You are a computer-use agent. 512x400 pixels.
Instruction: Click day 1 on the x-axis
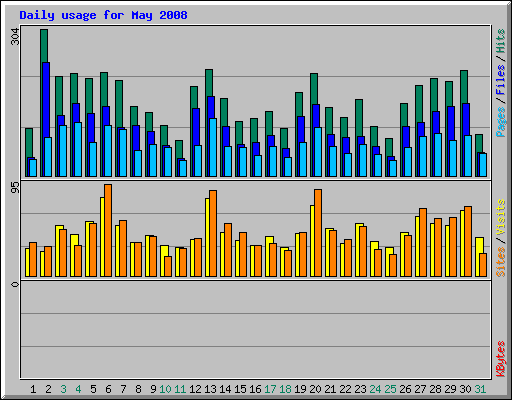click(x=33, y=389)
